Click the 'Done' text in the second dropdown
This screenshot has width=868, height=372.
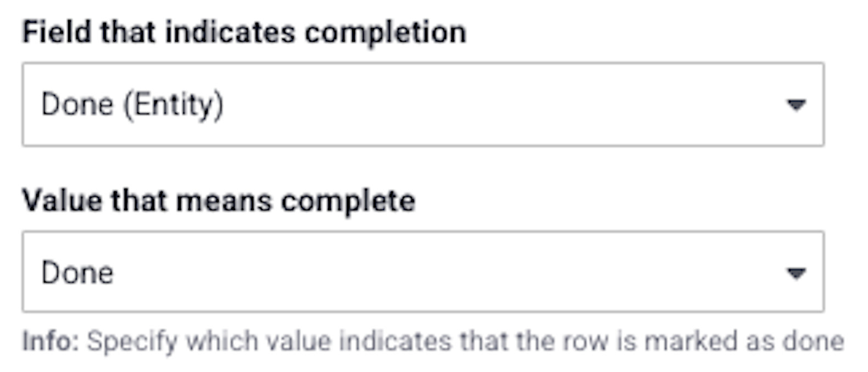pyautogui.click(x=77, y=273)
